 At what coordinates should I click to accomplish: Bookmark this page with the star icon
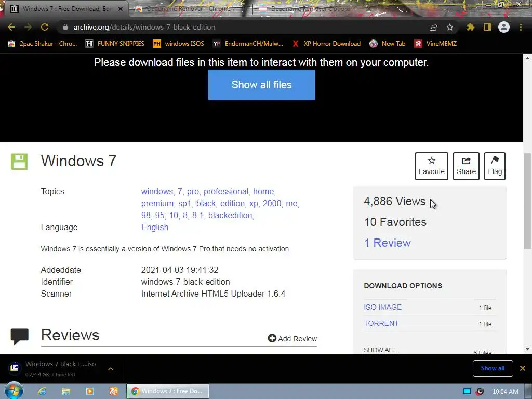(450, 27)
